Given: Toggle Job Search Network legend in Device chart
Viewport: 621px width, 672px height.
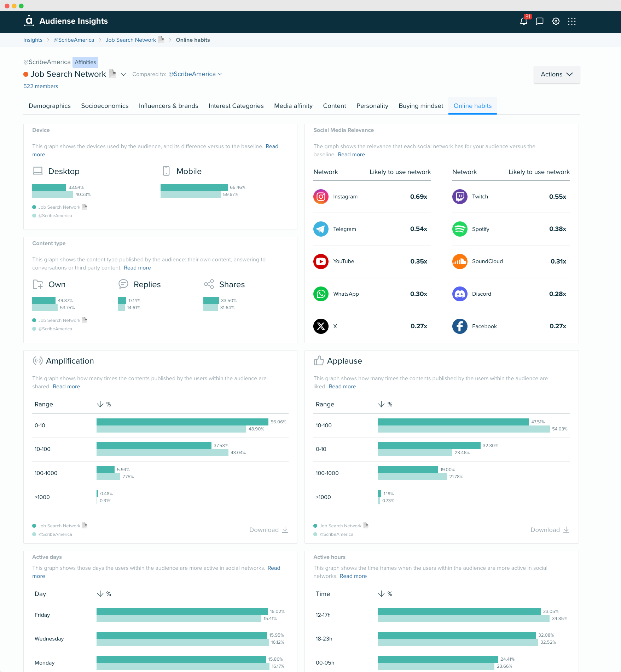Looking at the screenshot, I should point(59,207).
